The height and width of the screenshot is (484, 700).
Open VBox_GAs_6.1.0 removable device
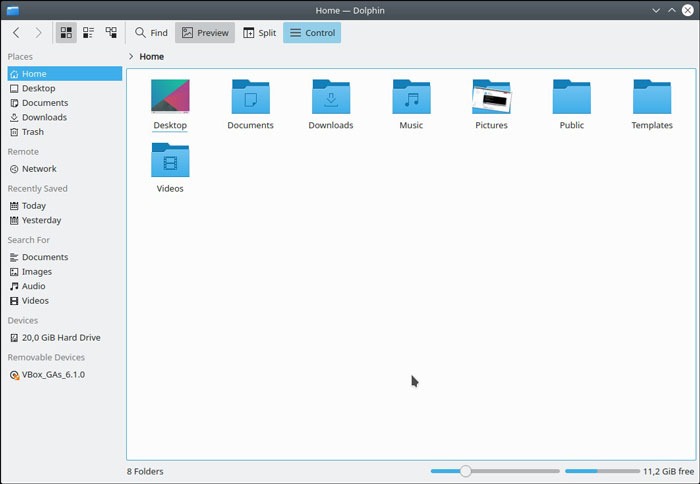(65, 375)
